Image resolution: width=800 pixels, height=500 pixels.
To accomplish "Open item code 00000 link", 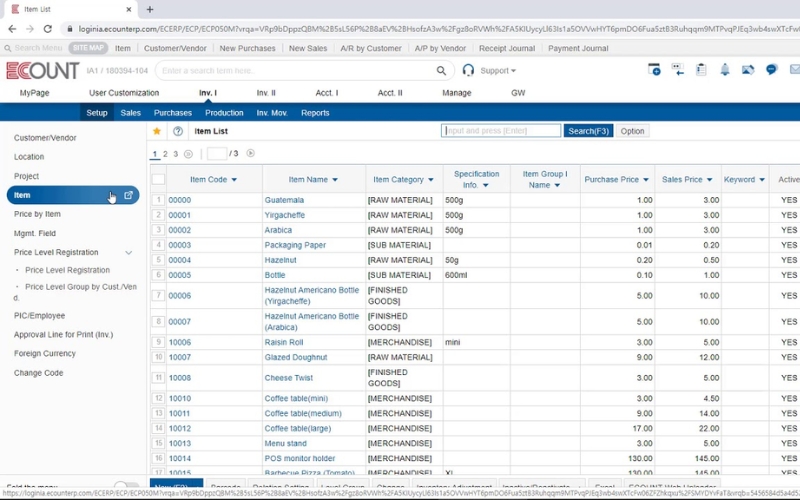I will point(180,200).
